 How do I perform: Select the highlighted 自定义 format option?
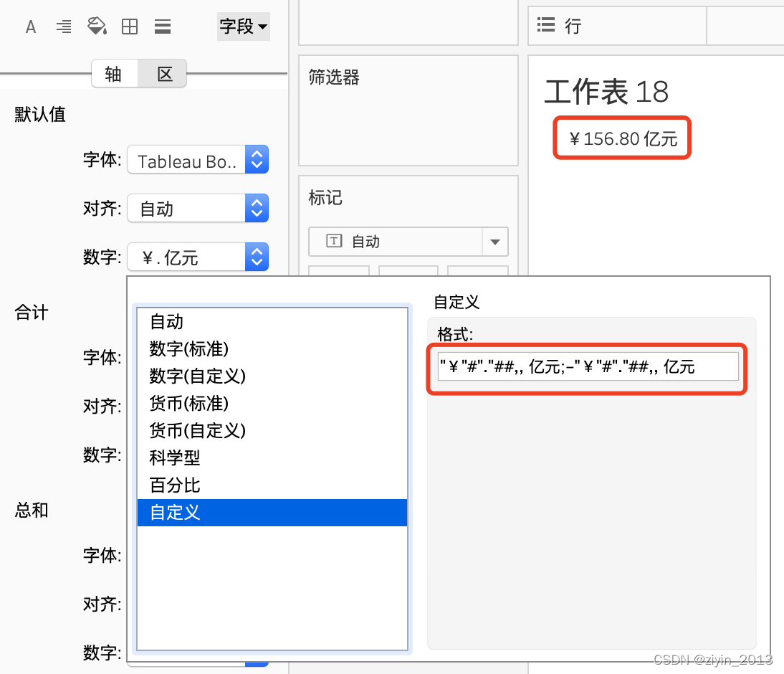[x=272, y=513]
